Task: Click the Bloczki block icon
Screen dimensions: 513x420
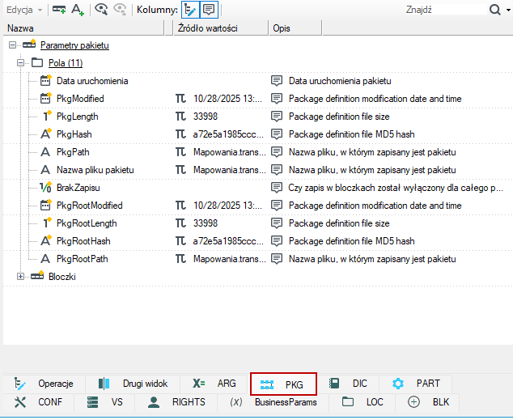Action: pyautogui.click(x=37, y=275)
